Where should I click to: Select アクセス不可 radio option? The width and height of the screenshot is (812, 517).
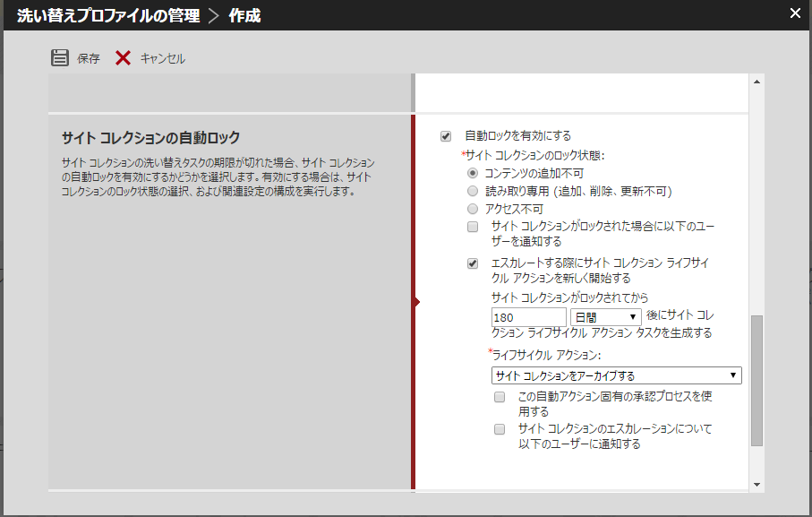coord(473,209)
